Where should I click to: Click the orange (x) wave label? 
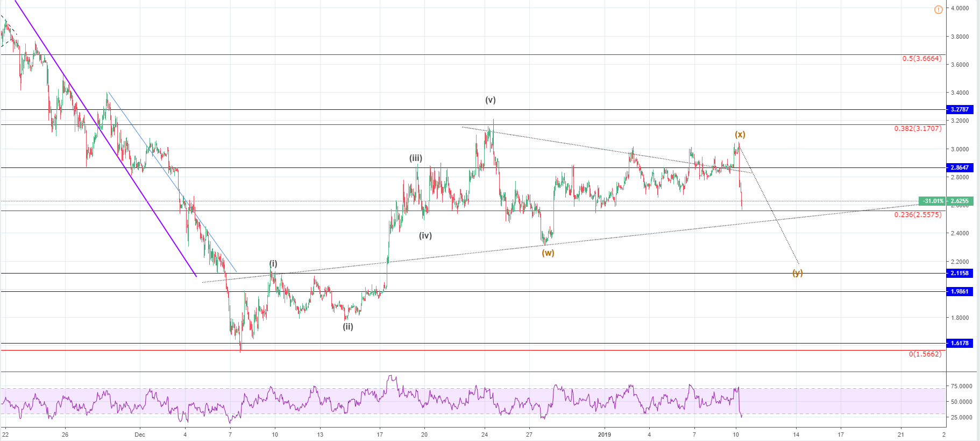pyautogui.click(x=740, y=135)
